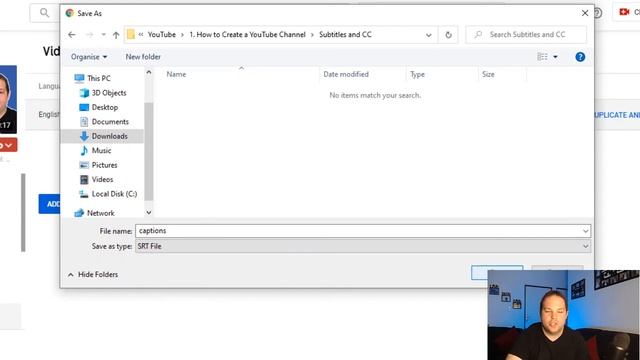
Task: Go back using the back arrow
Action: pyautogui.click(x=72, y=35)
